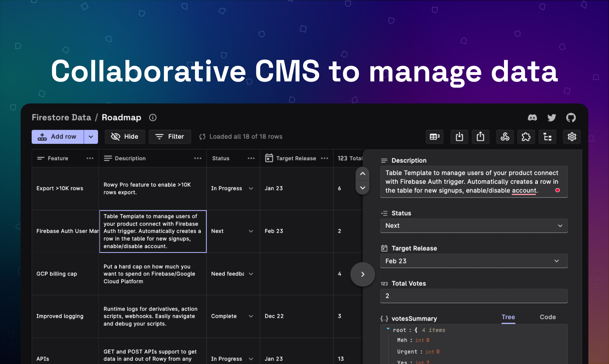The height and width of the screenshot is (364, 609).
Task: Open Add row options dropdown arrow
Action: [91, 137]
